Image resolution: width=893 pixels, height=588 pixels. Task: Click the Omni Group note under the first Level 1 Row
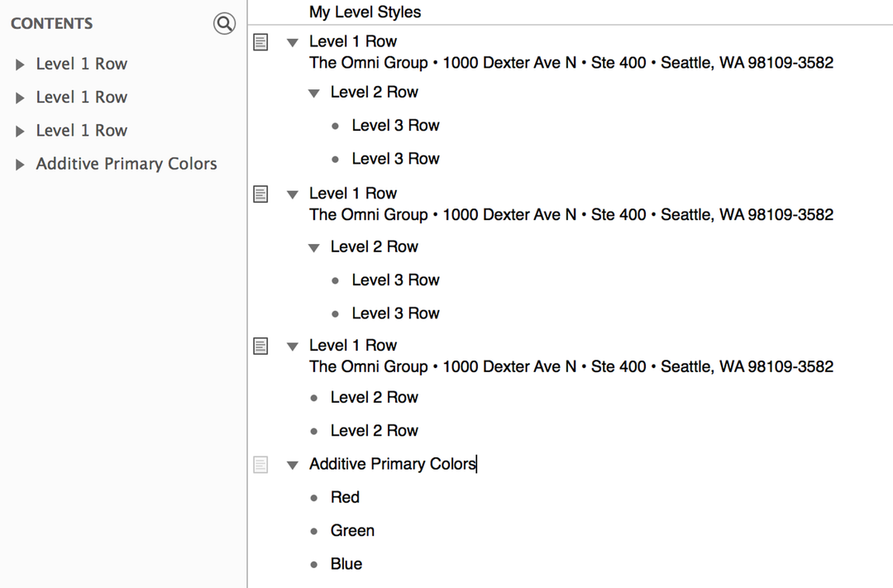[571, 63]
